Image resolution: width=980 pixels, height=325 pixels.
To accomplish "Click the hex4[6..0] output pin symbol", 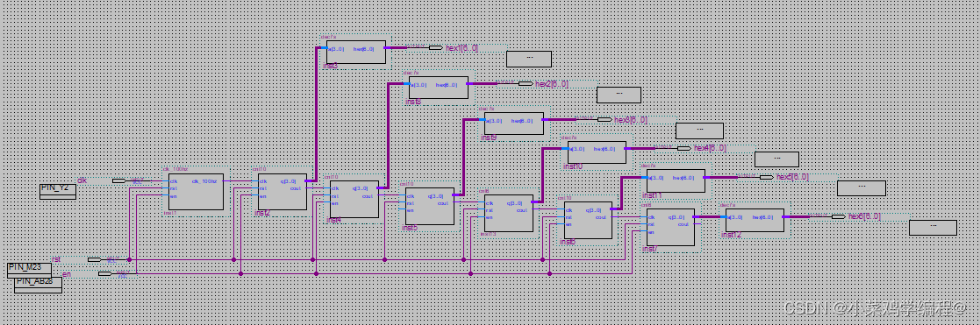I will point(683,148).
